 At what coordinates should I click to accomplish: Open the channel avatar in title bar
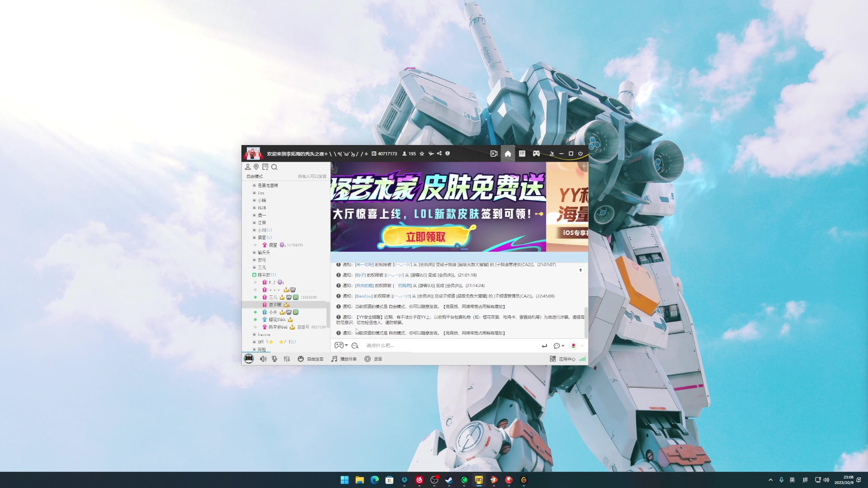pyautogui.click(x=253, y=154)
